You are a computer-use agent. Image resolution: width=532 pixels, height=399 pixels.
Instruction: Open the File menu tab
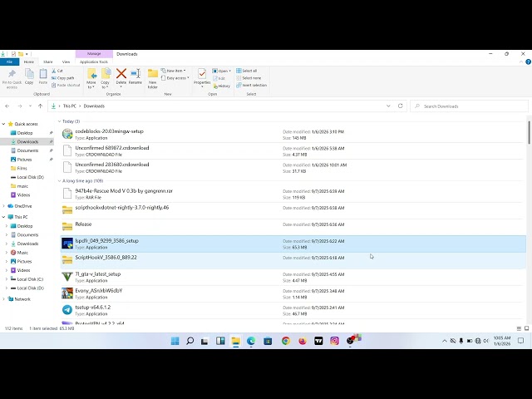pos(9,62)
